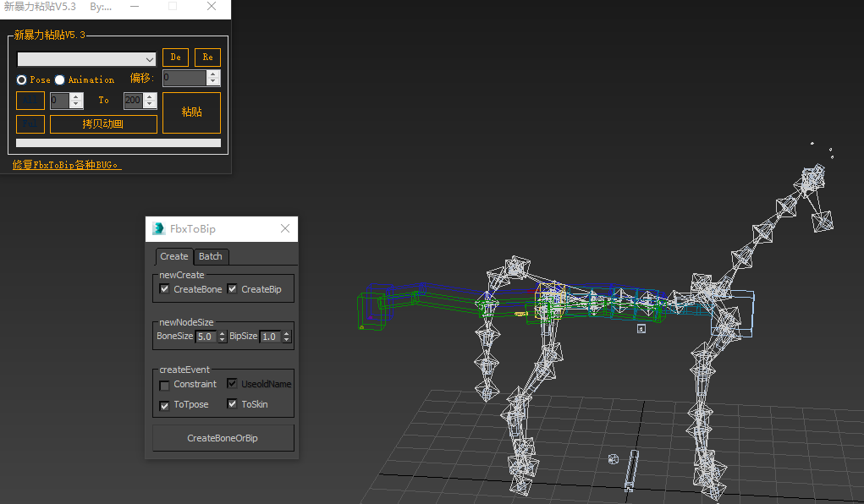This screenshot has height=504, width=864.
Task: Open the empty dropdown beside De button
Action: point(86,58)
